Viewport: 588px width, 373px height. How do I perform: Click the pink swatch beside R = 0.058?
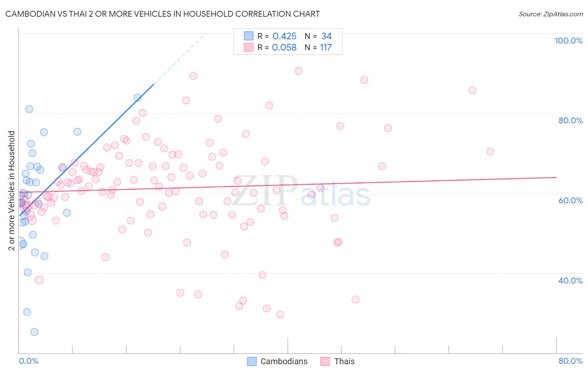[x=249, y=47]
